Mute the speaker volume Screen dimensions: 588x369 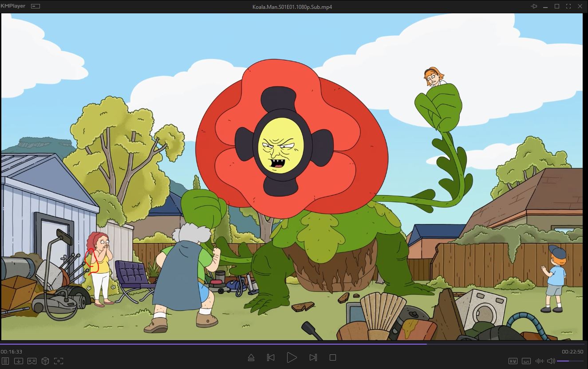[x=551, y=361]
